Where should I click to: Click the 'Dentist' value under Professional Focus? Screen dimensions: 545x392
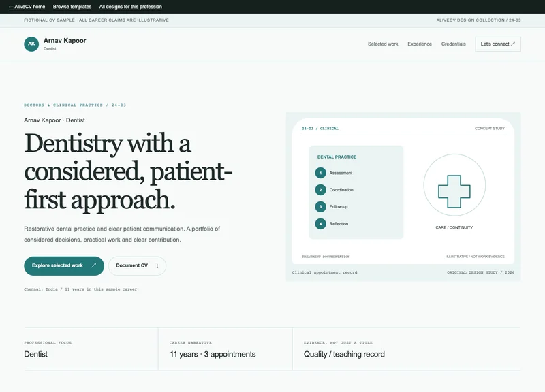coord(36,354)
